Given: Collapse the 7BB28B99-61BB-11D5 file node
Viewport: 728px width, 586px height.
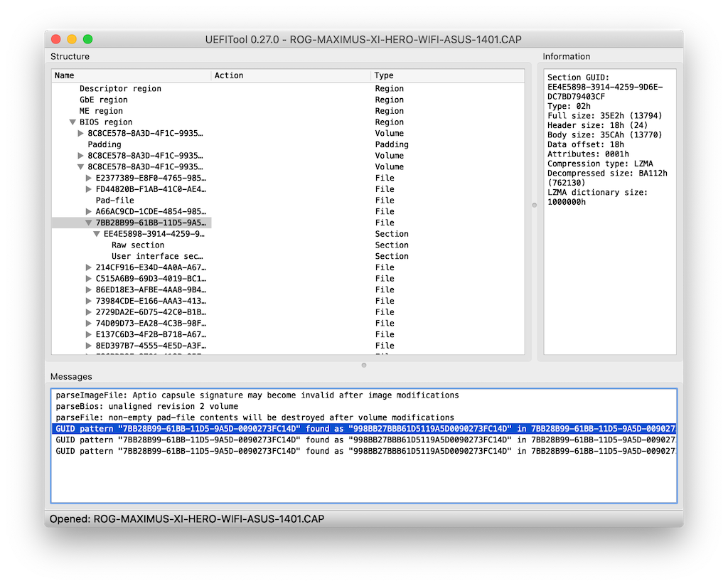Looking at the screenshot, I should (x=89, y=223).
